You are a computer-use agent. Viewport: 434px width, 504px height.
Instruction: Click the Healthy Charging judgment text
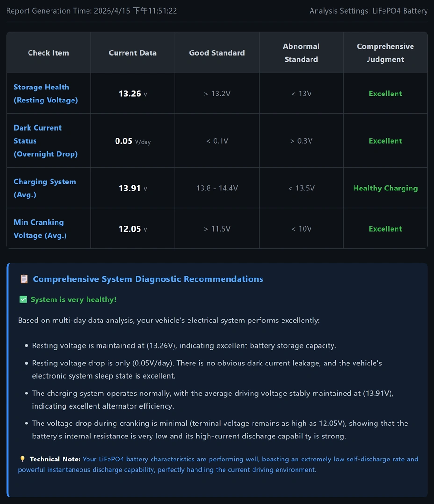385,188
